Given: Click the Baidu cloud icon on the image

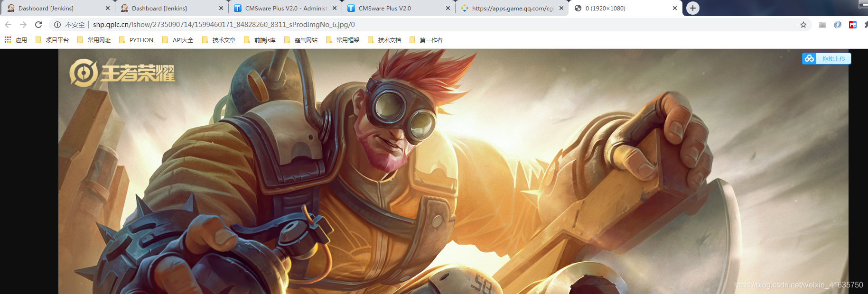Looking at the screenshot, I should 809,58.
